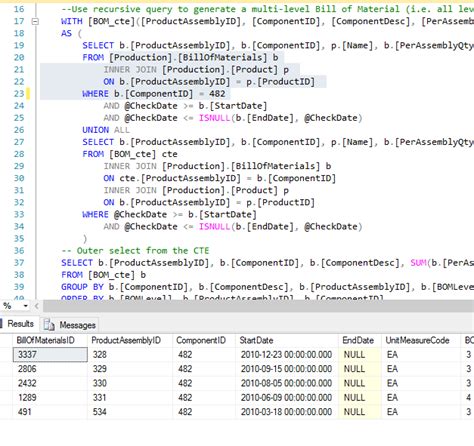The height and width of the screenshot is (446, 474).
Task: Collapse the WITH BOM_cte code block
Action: coord(35,22)
